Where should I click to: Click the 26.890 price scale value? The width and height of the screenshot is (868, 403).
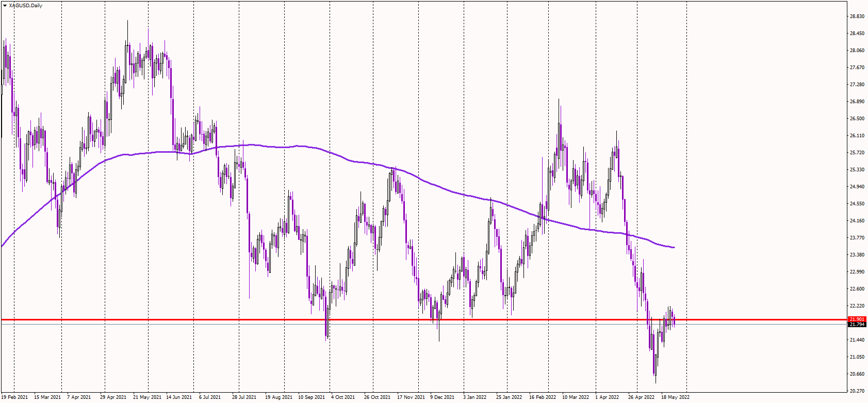point(857,102)
